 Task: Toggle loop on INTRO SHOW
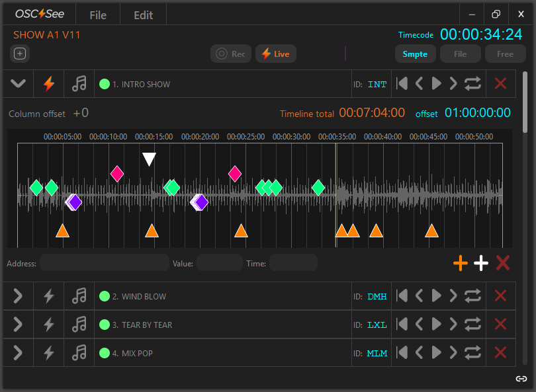[472, 84]
